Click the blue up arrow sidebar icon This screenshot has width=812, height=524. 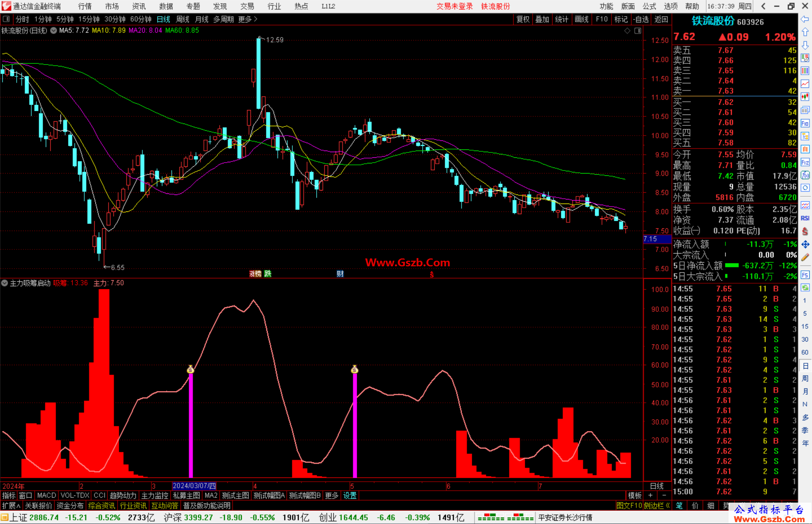click(x=805, y=32)
